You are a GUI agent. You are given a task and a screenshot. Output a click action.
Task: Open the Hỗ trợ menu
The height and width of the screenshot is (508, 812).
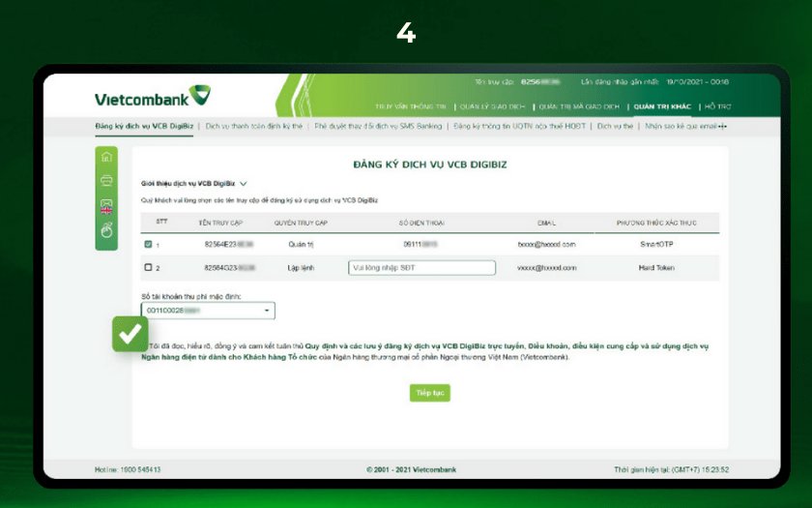(x=717, y=106)
